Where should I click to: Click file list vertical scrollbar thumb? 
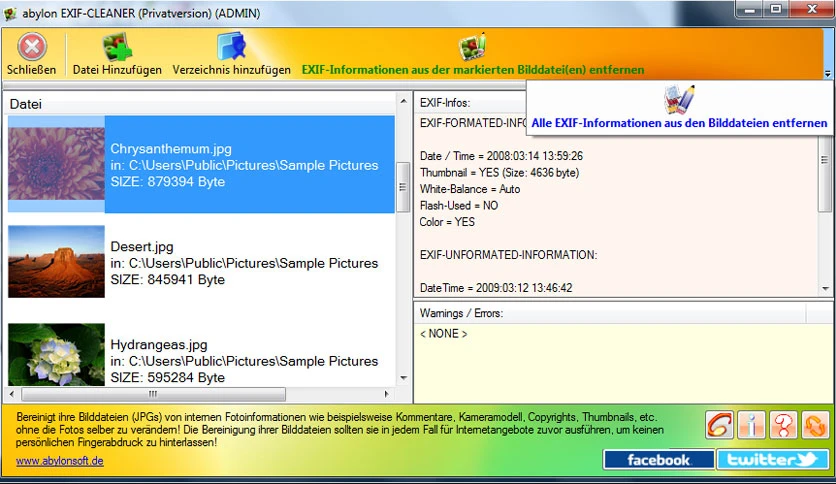[404, 187]
